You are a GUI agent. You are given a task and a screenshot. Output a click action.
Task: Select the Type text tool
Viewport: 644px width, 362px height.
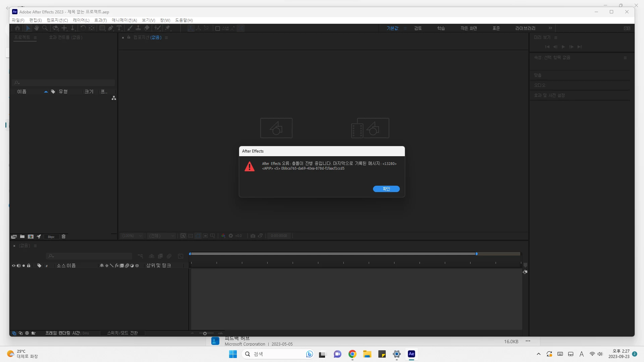[119, 28]
